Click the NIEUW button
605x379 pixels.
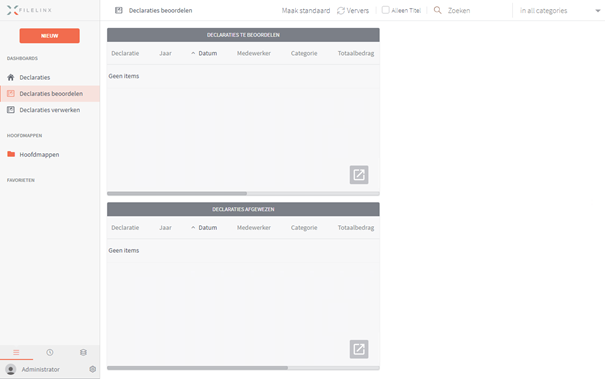pyautogui.click(x=49, y=36)
